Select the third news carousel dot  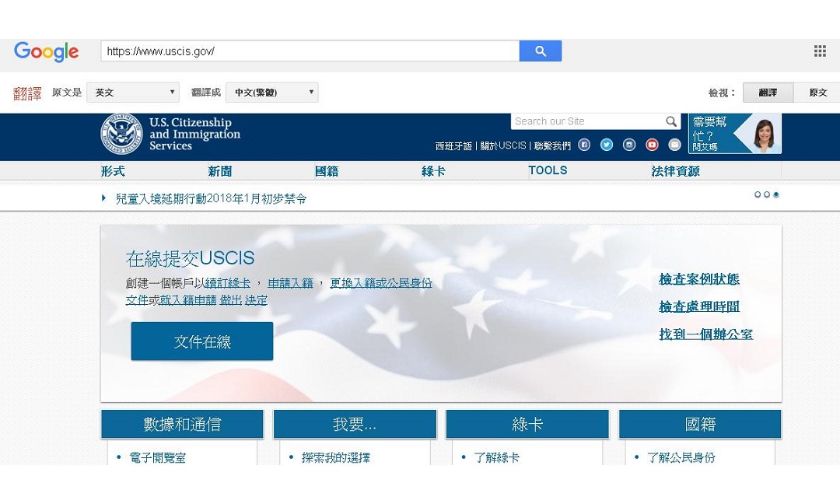pos(775,194)
